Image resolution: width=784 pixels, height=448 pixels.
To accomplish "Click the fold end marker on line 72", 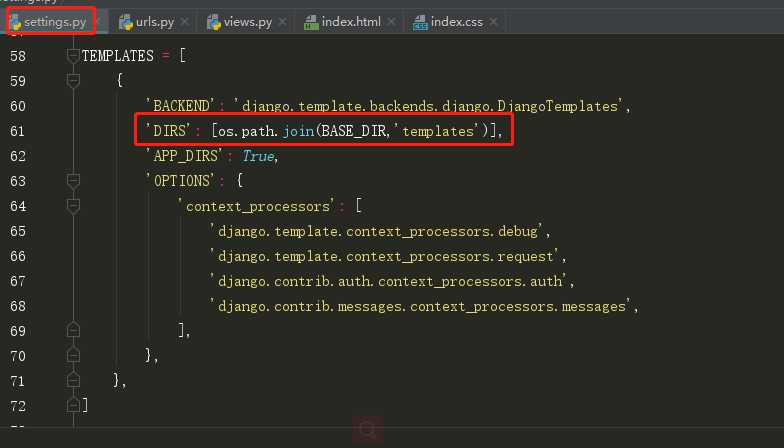I will (x=73, y=404).
